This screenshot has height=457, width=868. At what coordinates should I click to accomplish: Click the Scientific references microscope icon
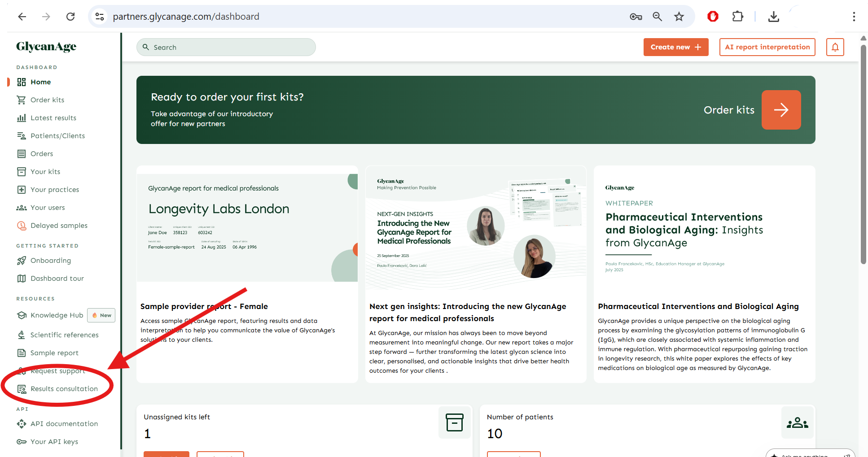[21, 335]
